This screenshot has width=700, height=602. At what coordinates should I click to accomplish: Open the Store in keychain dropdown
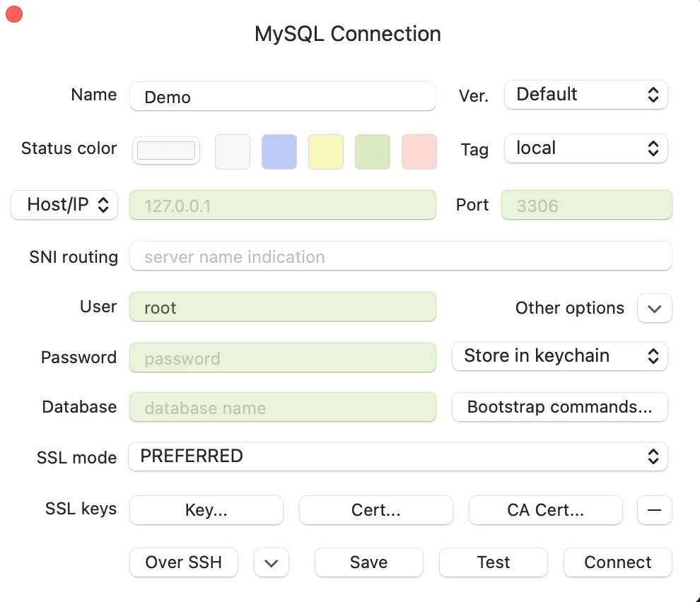pos(559,356)
